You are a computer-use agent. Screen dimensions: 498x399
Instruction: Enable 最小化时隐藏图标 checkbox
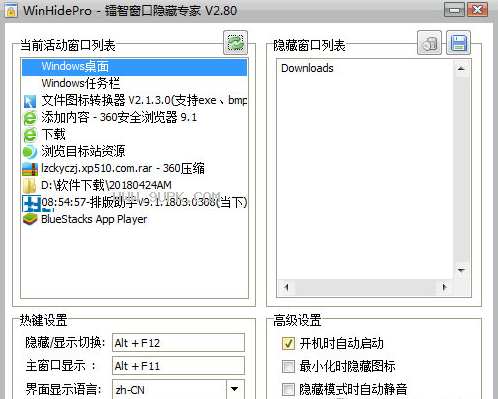point(288,366)
